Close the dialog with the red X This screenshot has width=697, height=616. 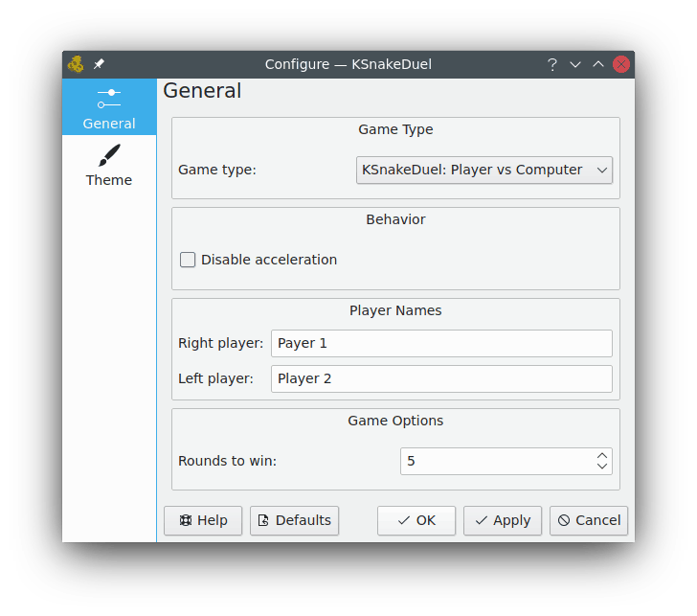(x=621, y=64)
